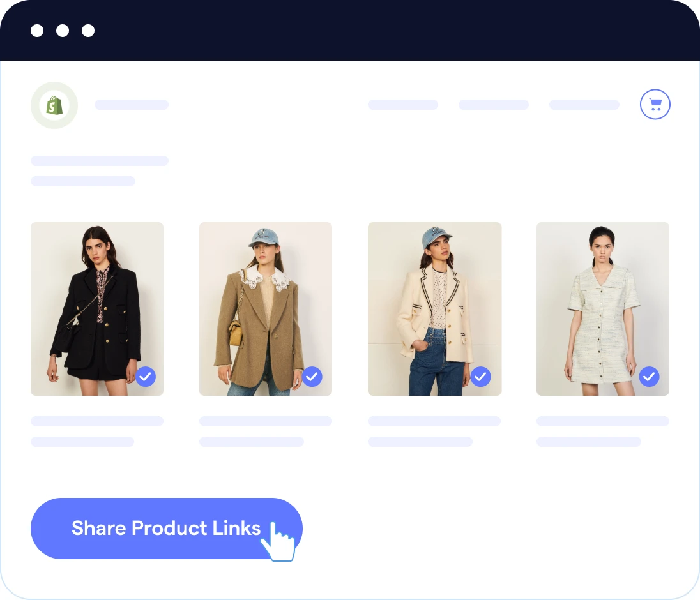Select the cream jacket product photo
The image size is (700, 600).
tap(434, 309)
